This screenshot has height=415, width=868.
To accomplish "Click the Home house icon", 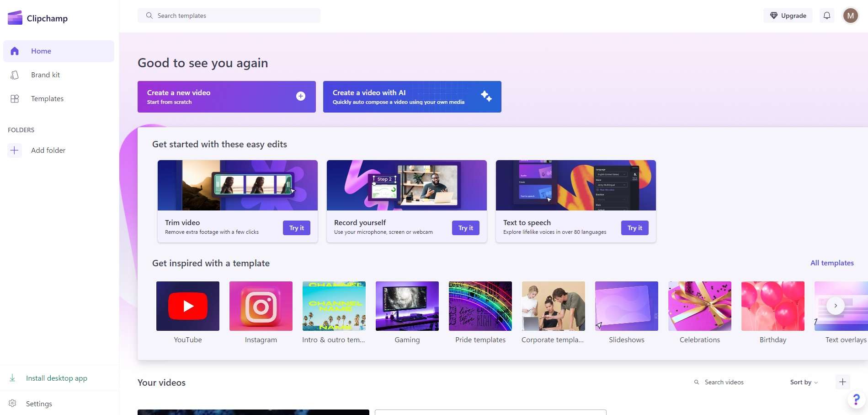I will coord(15,51).
